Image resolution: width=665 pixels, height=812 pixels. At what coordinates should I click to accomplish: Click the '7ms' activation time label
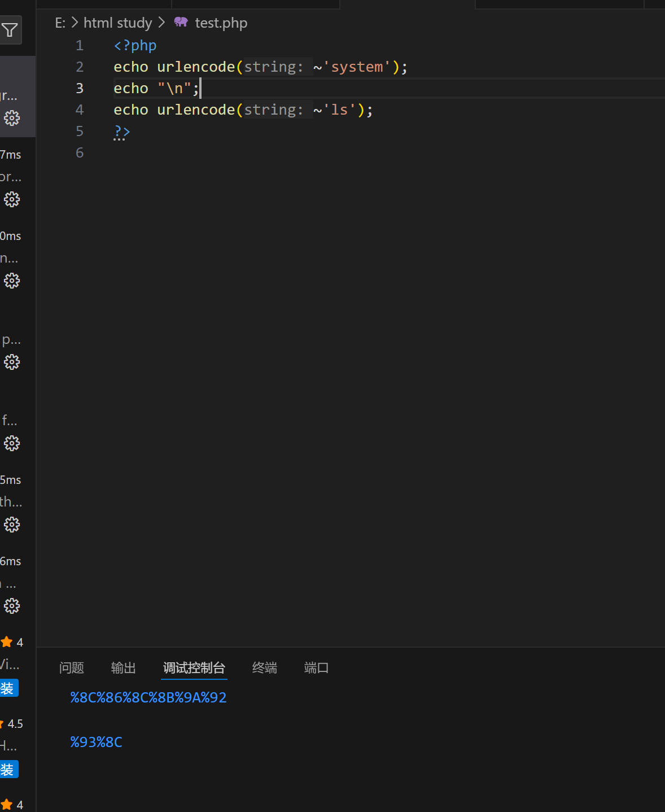coord(11,155)
